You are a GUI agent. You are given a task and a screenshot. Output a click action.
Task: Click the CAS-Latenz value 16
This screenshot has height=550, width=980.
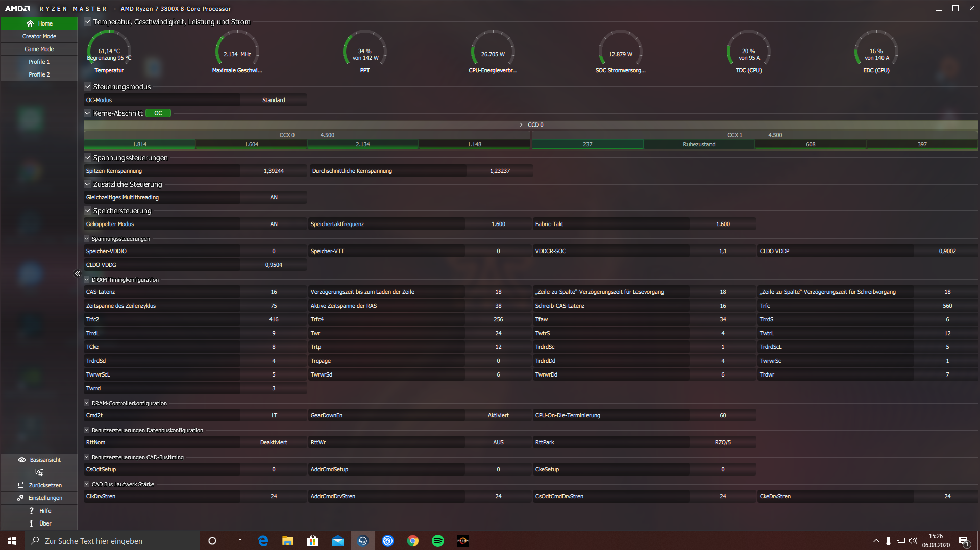tap(274, 292)
